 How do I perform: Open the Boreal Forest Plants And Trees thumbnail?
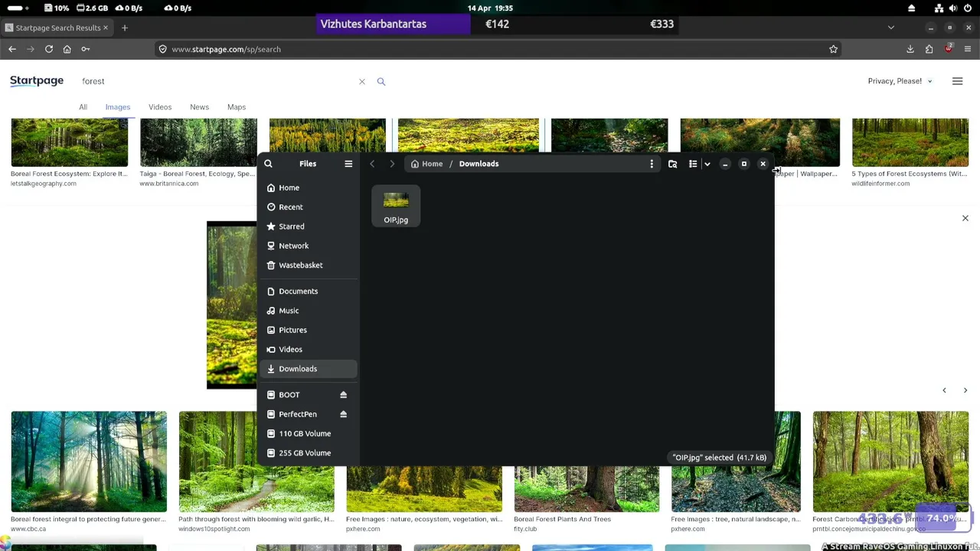coord(586,491)
